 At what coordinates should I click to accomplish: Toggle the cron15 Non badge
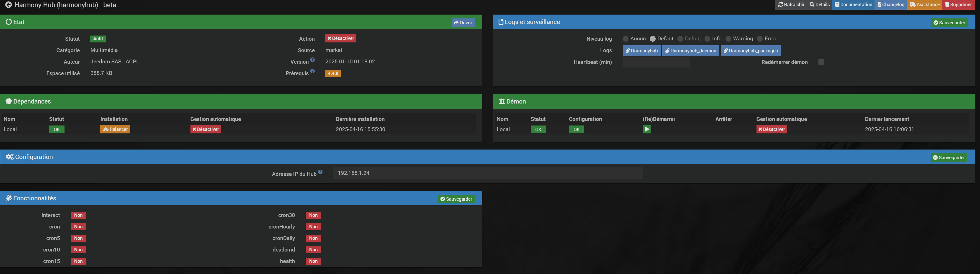[78, 261]
